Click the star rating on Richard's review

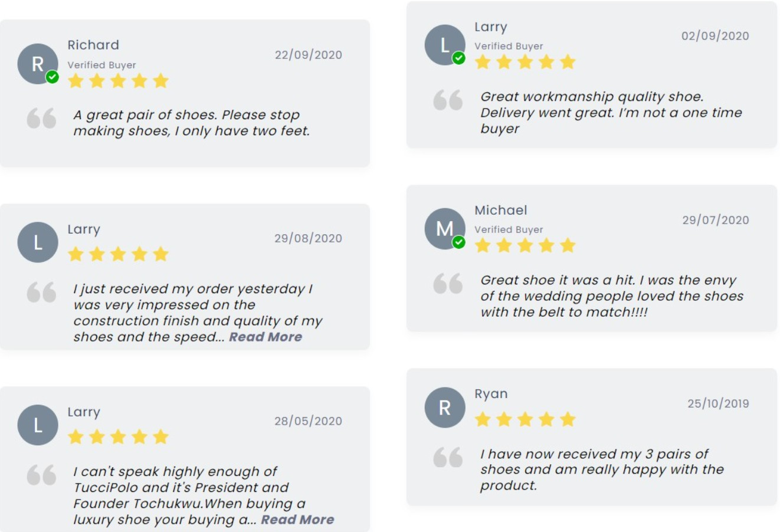pyautogui.click(x=118, y=81)
